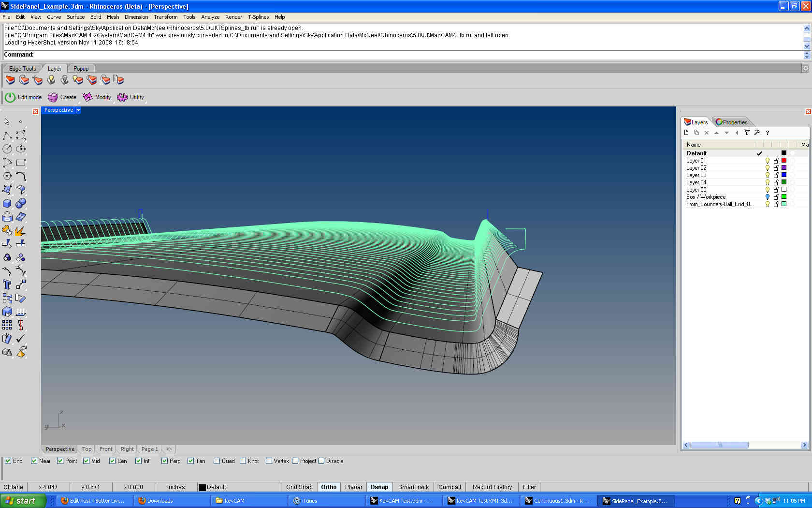
Task: Uncheck the End osnap checkbox
Action: 8,461
